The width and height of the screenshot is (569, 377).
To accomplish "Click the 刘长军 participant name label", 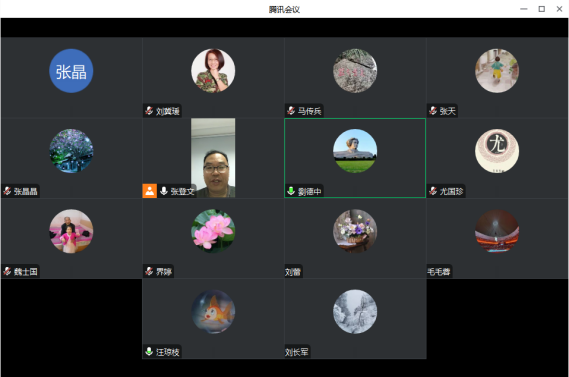I will 296,352.
